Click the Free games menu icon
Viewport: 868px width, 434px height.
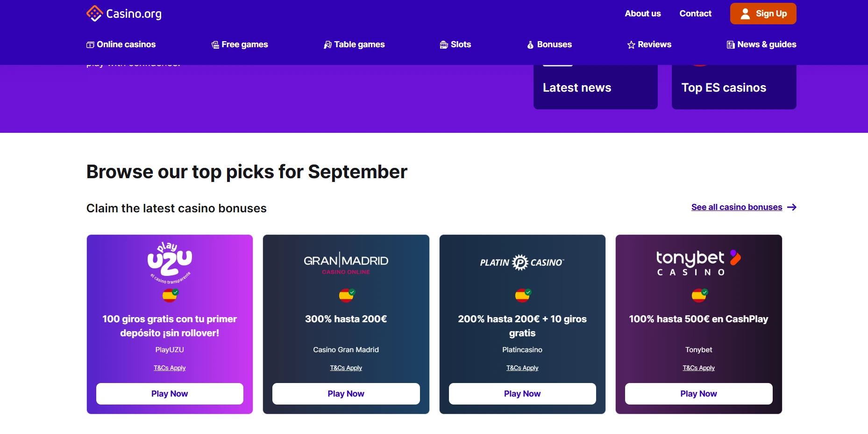pyautogui.click(x=215, y=45)
